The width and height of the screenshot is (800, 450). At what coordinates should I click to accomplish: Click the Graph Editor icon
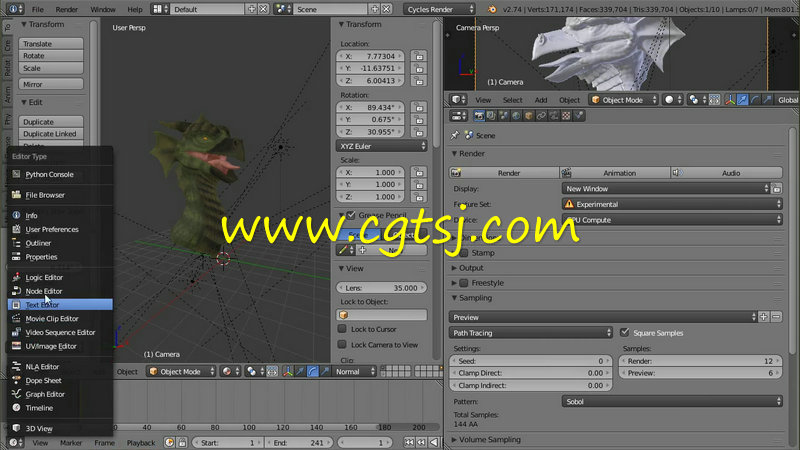click(x=16, y=394)
